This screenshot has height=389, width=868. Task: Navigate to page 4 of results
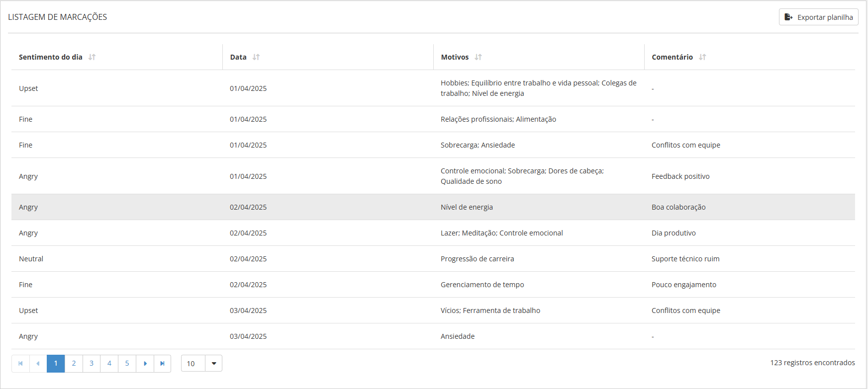click(109, 364)
